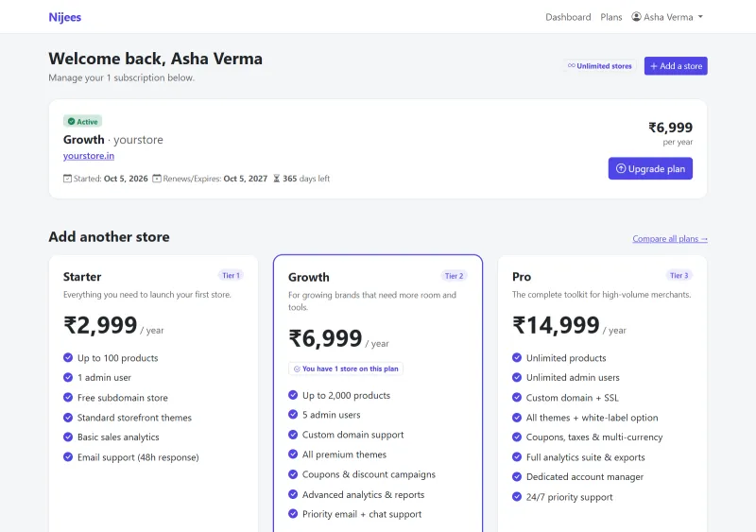Click the plus icon on Add a store
756x532 pixels.
pos(654,66)
